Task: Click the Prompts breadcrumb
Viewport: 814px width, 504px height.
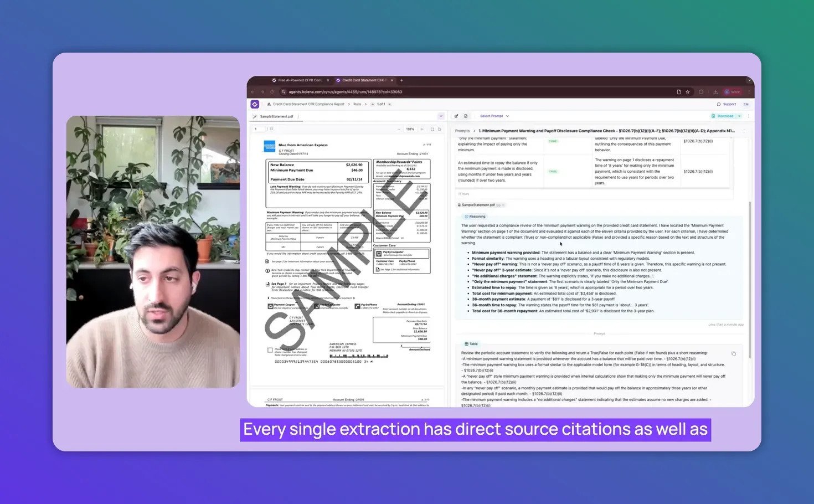Action: [x=462, y=131]
